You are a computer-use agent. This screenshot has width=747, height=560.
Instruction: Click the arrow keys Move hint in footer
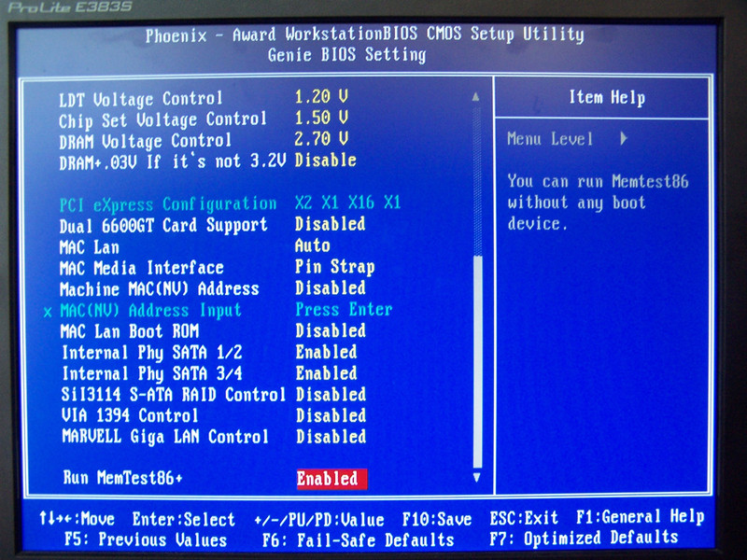pyautogui.click(x=78, y=518)
